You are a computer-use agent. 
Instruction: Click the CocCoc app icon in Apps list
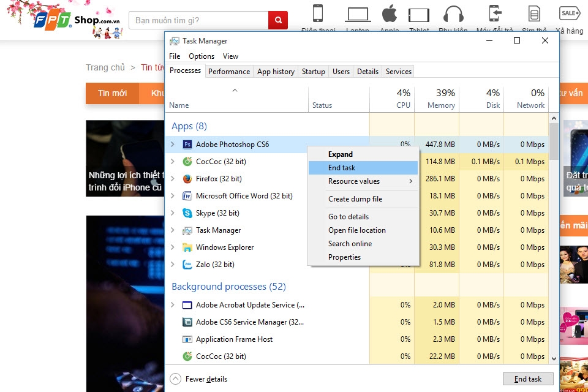(187, 162)
